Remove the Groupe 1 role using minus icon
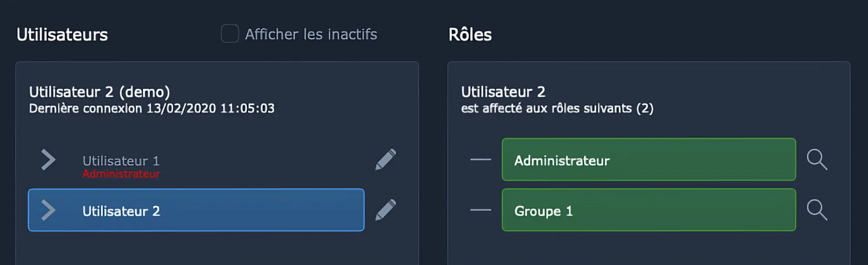Viewport: 868px width, 265px height. [x=480, y=210]
